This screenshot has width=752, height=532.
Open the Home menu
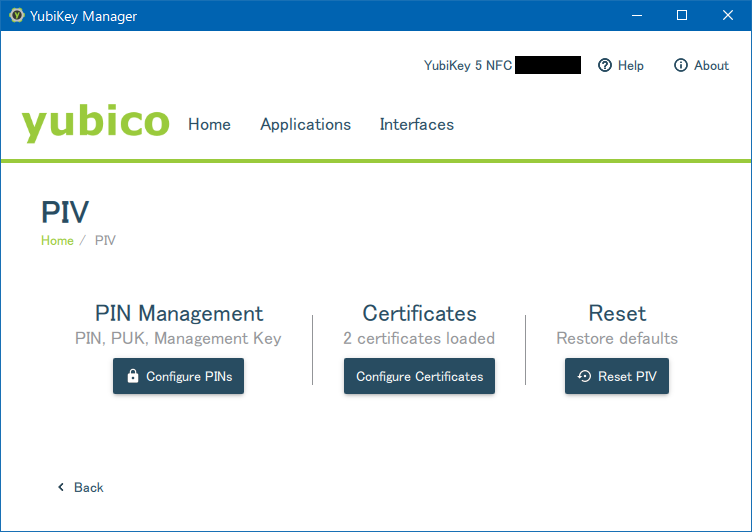[209, 125]
